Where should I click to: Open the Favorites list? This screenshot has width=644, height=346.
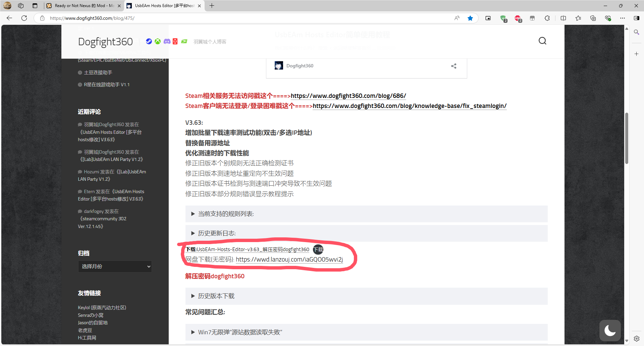(x=578, y=18)
